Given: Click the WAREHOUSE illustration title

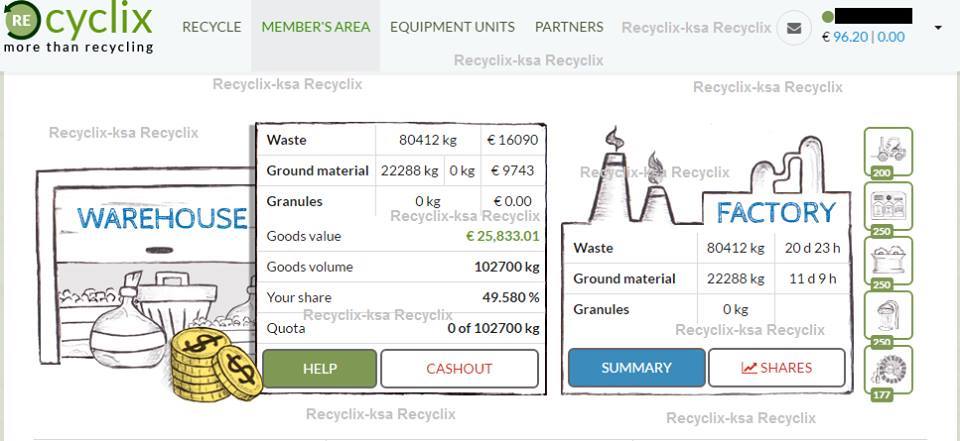Looking at the screenshot, I should (x=162, y=219).
